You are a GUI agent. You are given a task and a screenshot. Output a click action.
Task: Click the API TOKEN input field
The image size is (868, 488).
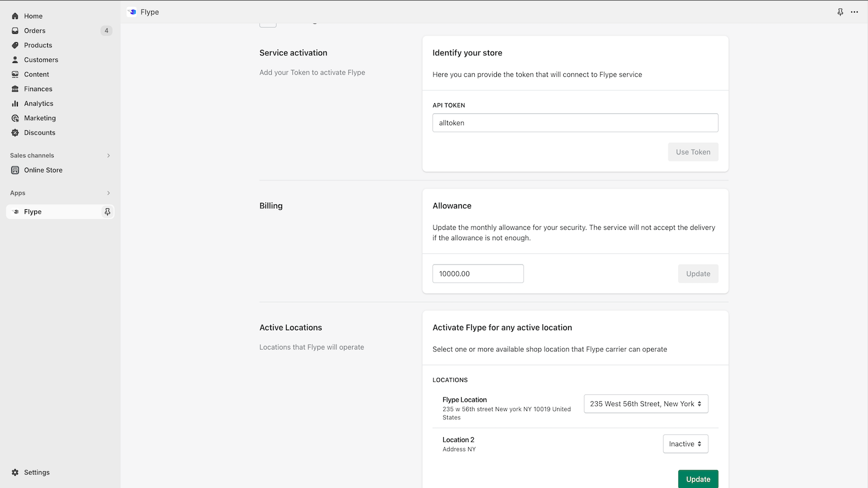(575, 123)
